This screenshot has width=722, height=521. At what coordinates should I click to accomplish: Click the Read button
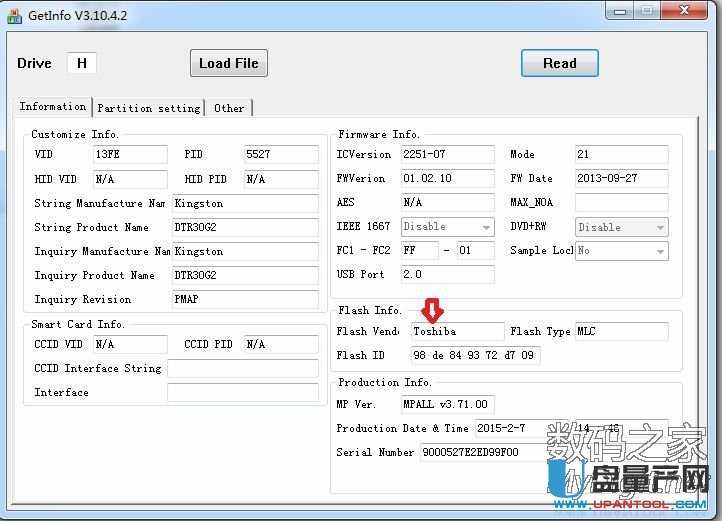559,63
